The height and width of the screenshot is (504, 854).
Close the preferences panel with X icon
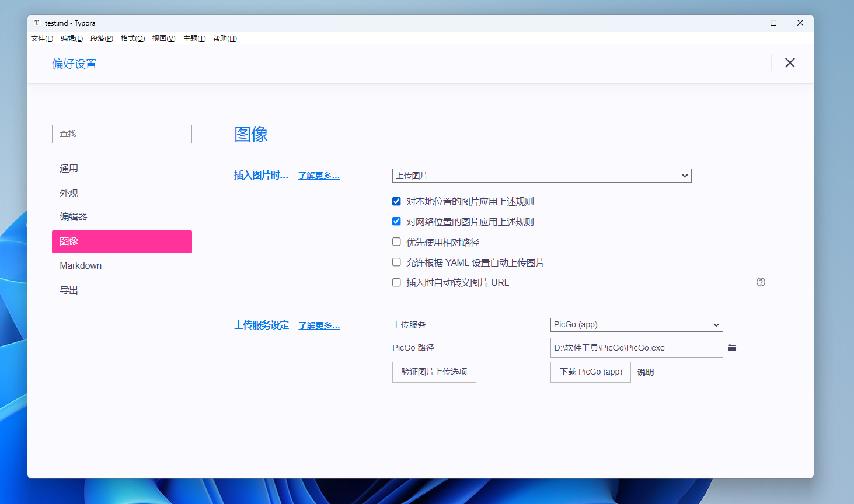pos(790,63)
